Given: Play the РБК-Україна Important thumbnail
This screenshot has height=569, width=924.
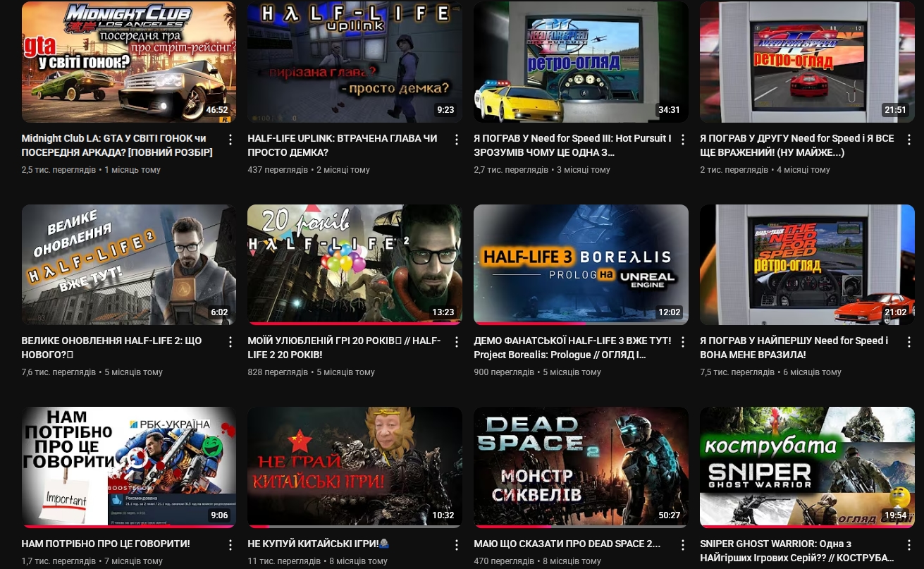Looking at the screenshot, I should (129, 467).
